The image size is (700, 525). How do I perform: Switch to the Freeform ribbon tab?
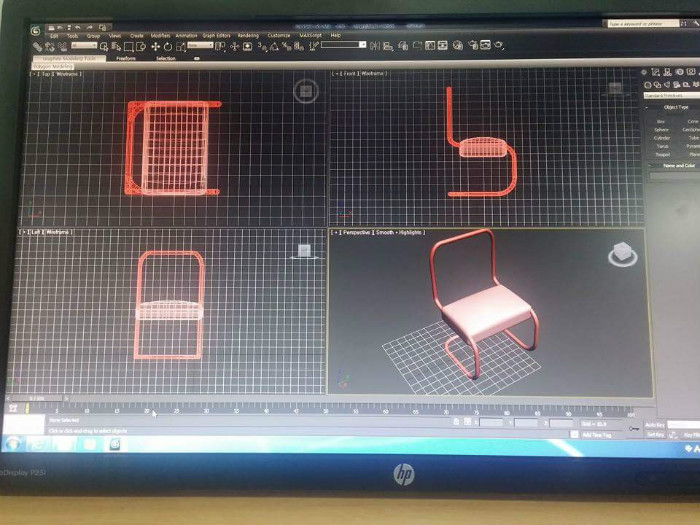tap(126, 58)
